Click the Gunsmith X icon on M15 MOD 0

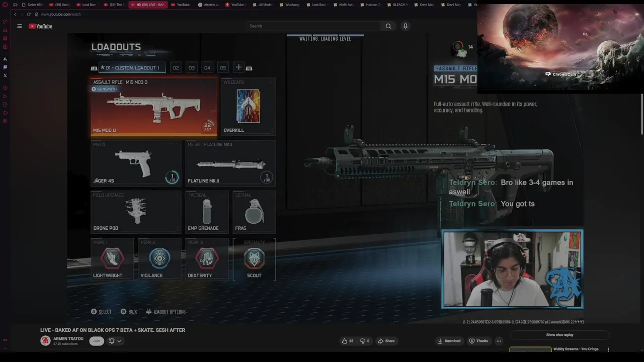94,89
